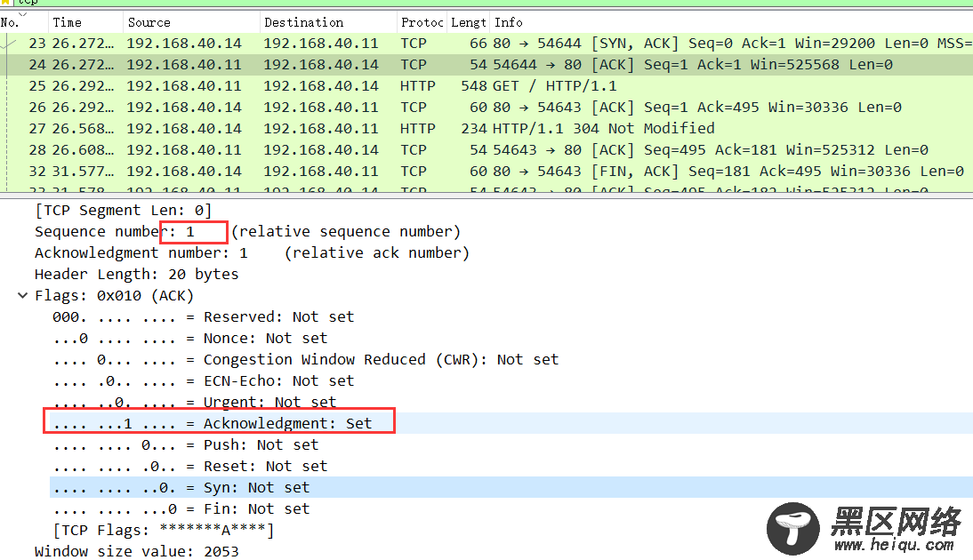Click source 192.168.40.14 in packet 23
The image size is (973, 560).
click(184, 44)
